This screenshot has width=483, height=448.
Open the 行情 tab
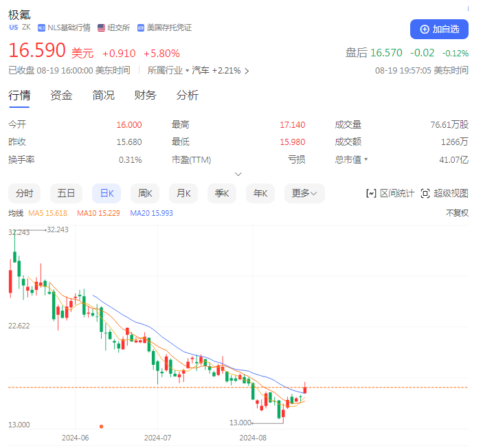tap(19, 96)
